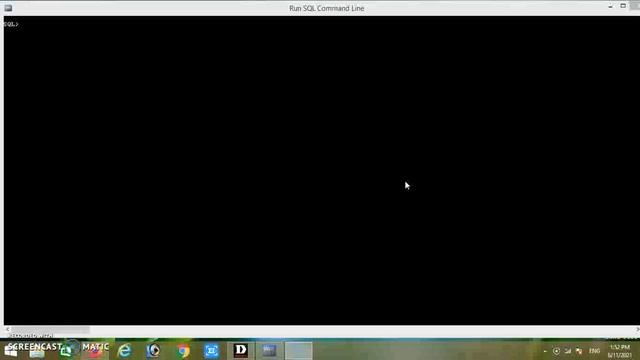Open the Action Center flag tray icon
This screenshot has height=360, width=640.
(x=579, y=351)
